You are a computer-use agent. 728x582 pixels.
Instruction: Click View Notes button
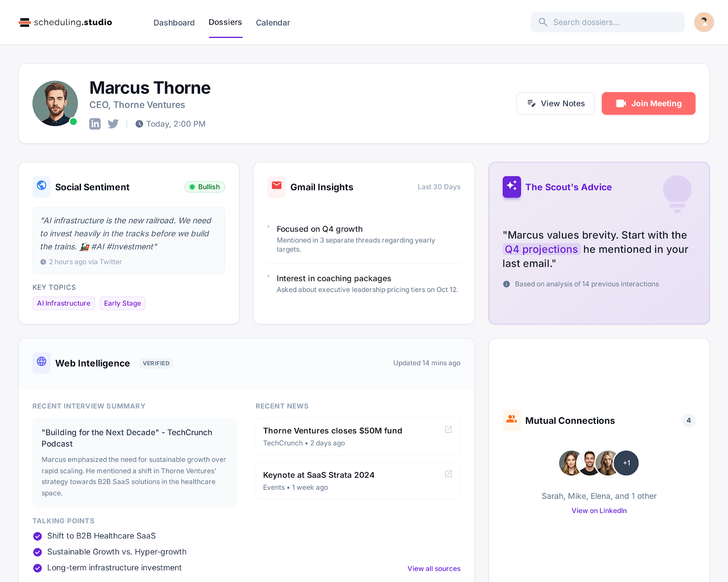pos(556,103)
